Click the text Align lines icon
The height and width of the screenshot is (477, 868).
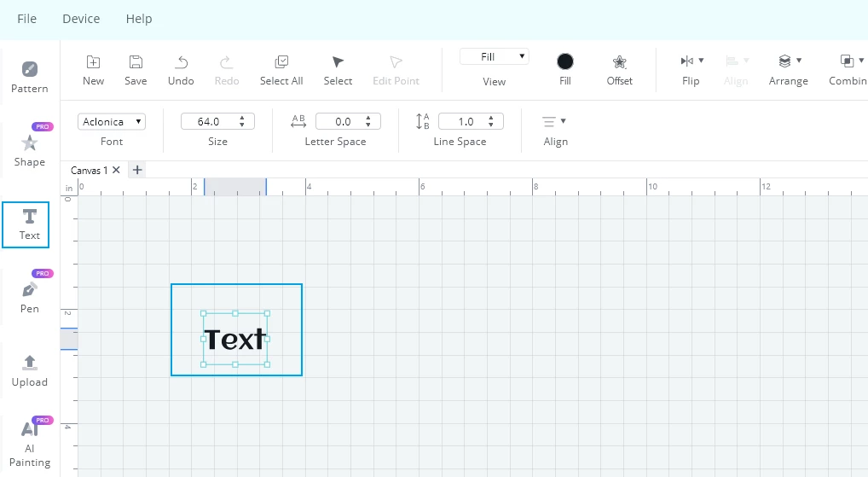click(x=548, y=121)
